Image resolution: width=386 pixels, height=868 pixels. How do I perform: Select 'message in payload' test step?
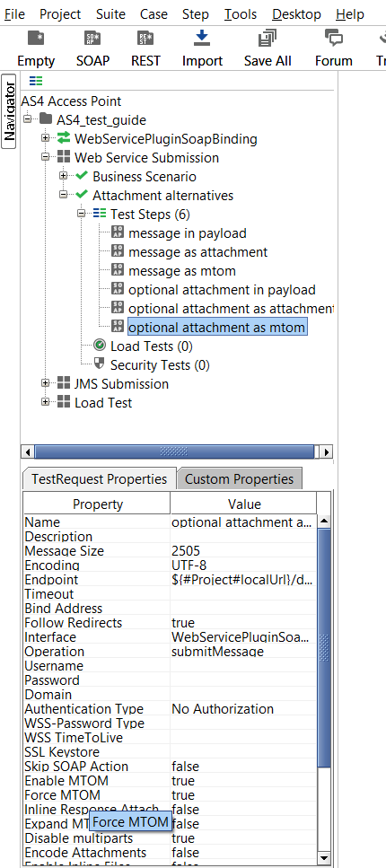point(188,233)
